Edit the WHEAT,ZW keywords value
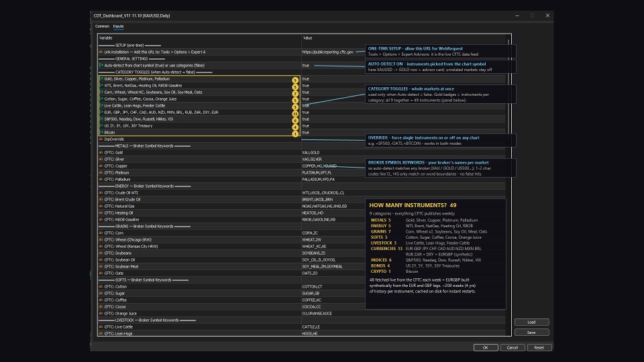 tap(312, 240)
